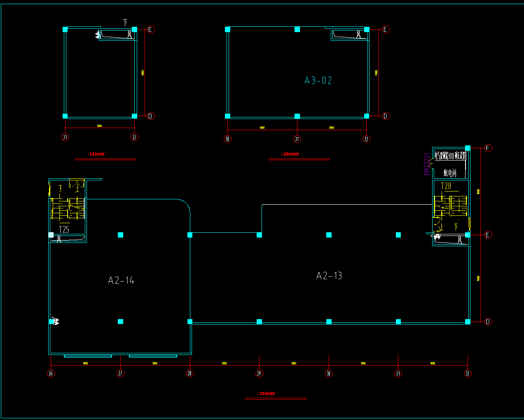
Task: Click grid bubble 27 in bottom plan
Action: pos(120,373)
